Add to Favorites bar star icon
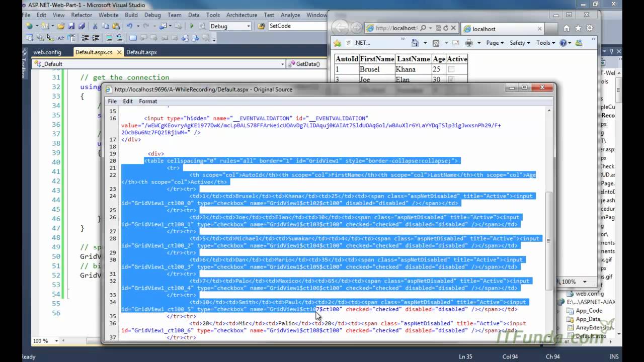Viewport: 644px width, 362px height. click(x=337, y=43)
